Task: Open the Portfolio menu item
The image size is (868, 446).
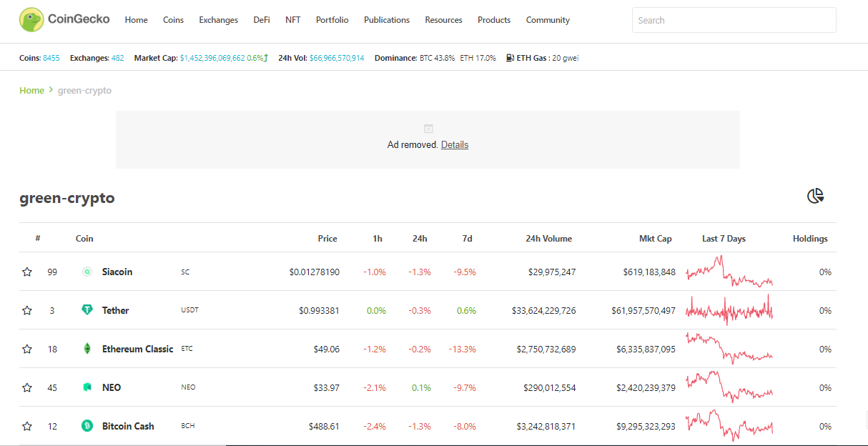Action: [332, 20]
